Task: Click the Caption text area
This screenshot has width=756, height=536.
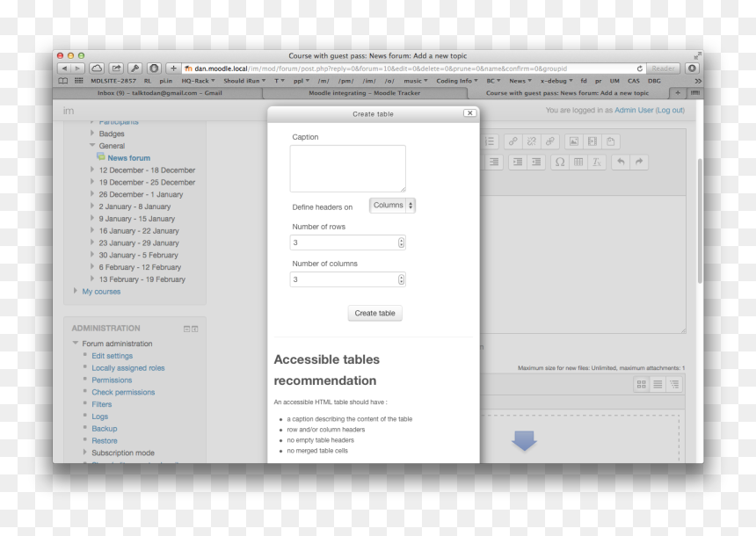Action: (347, 169)
